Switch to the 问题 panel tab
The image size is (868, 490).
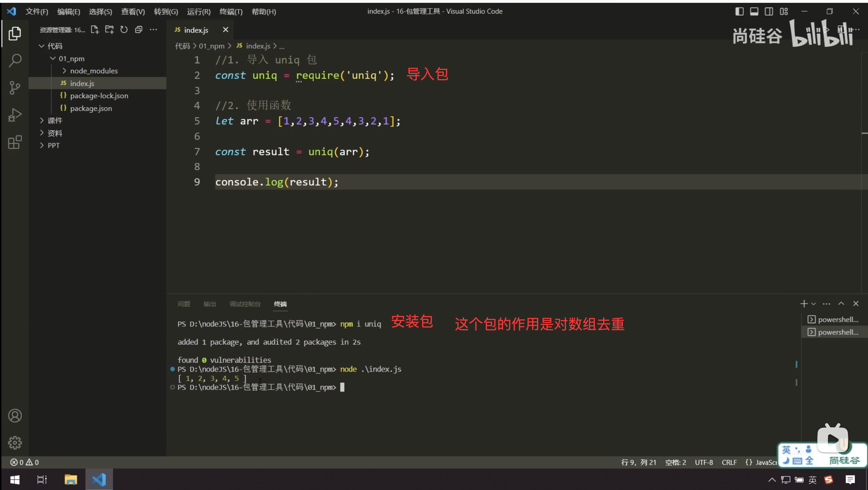pos(184,304)
